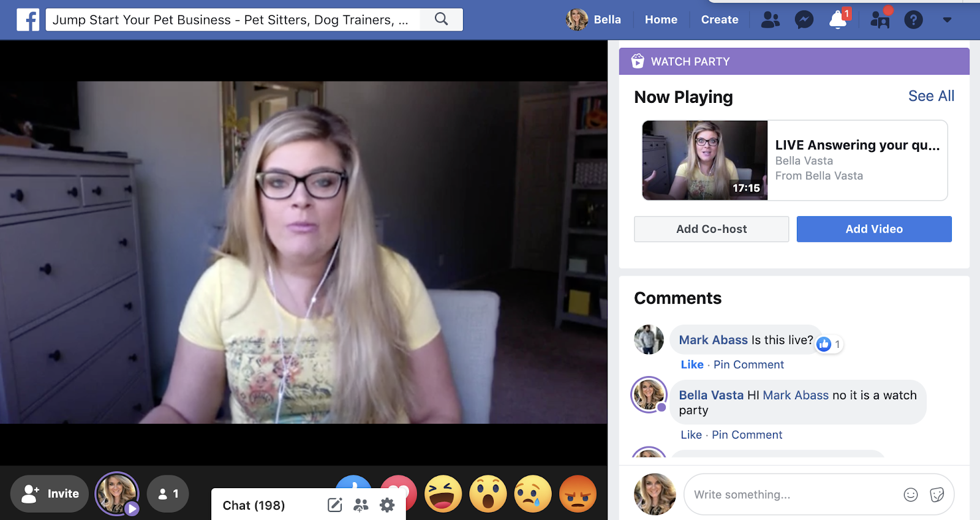Viewport: 980px width, 520px height.
Task: Click the Add Video button
Action: pos(874,229)
